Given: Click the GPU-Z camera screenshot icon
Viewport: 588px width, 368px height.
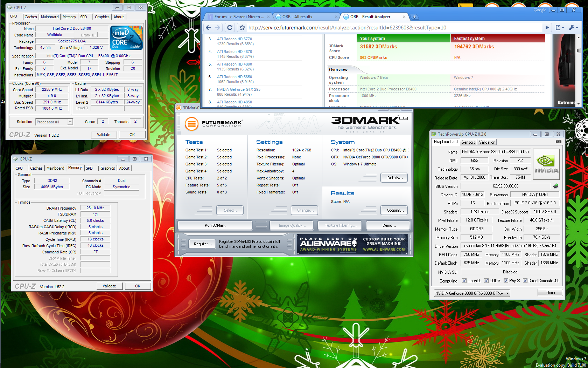Looking at the screenshot, I should point(558,142).
